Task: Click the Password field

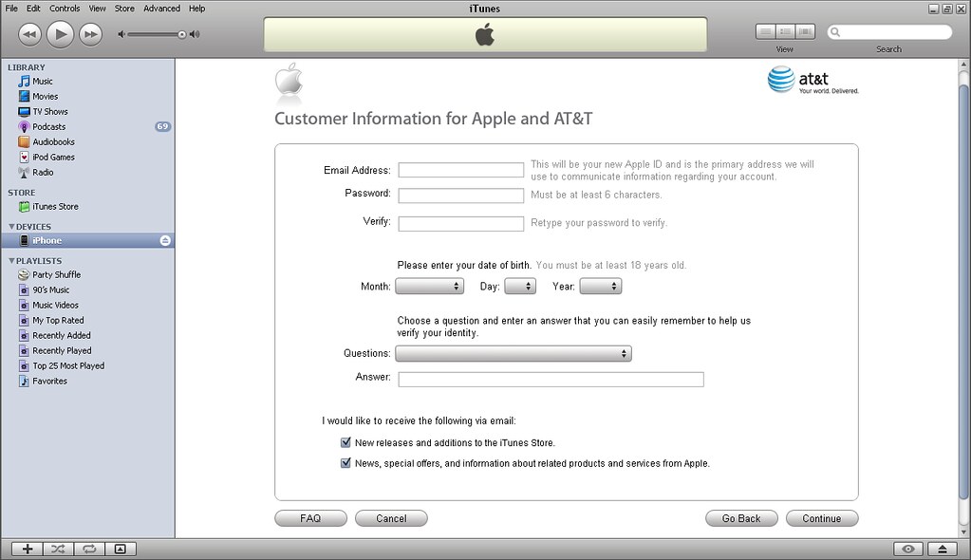Action: [460, 196]
